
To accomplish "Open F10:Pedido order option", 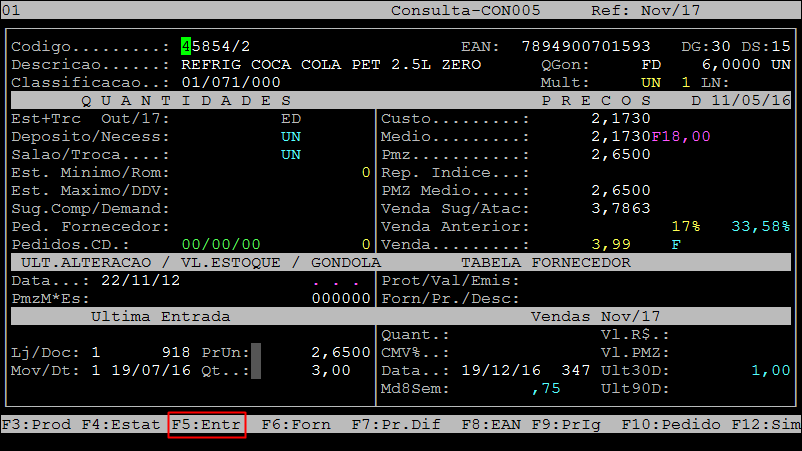I will tap(666, 424).
